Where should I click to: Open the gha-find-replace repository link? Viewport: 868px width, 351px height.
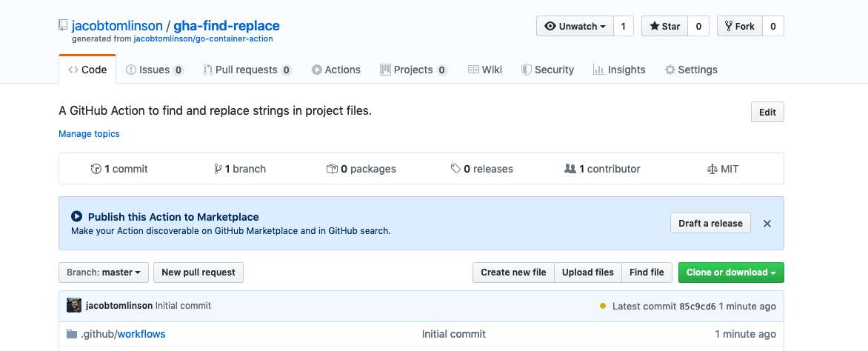pyautogui.click(x=227, y=25)
